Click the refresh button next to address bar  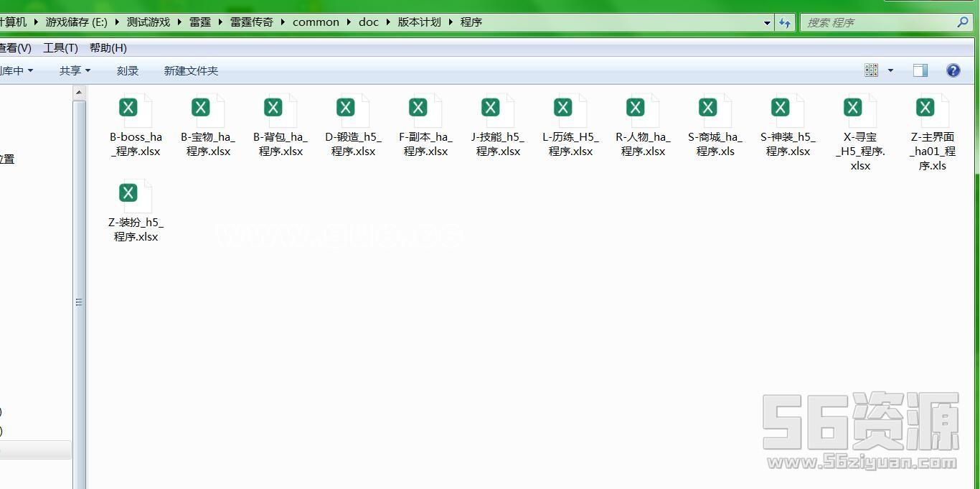tap(784, 22)
